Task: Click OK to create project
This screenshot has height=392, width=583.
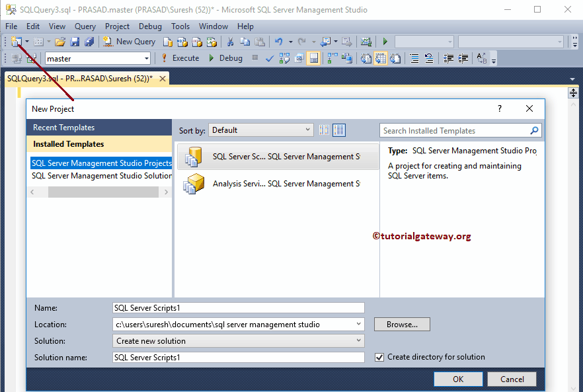Action: (458, 379)
